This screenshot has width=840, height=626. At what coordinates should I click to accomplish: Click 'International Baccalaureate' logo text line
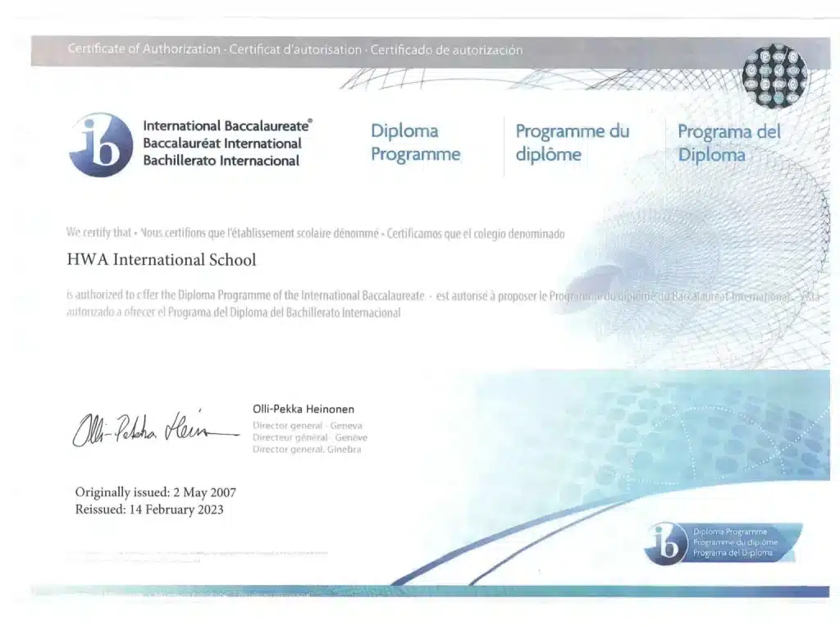227,126
